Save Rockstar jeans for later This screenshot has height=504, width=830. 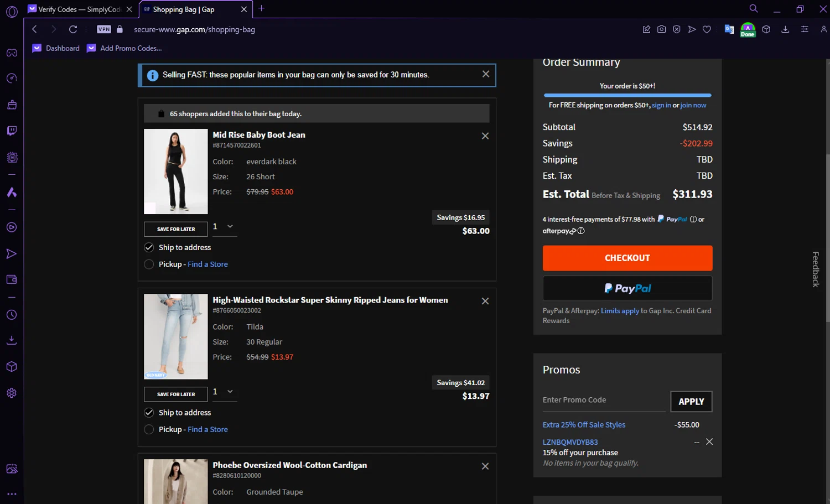[176, 394]
